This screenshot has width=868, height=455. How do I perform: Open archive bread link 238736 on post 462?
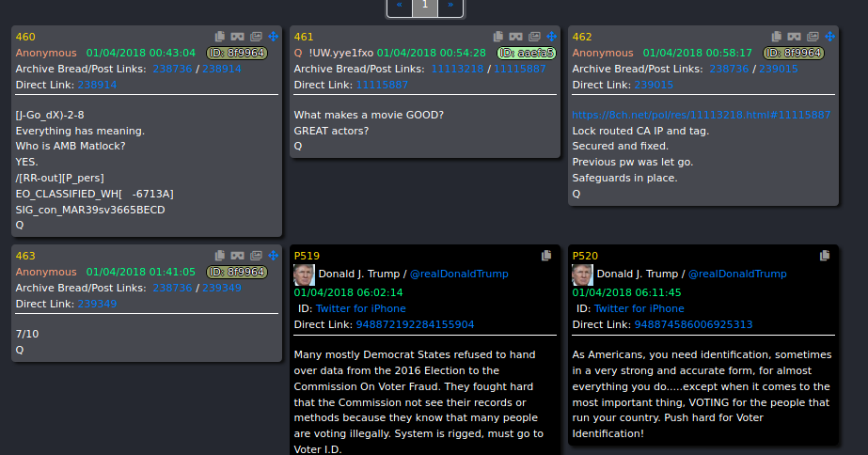pyautogui.click(x=729, y=69)
